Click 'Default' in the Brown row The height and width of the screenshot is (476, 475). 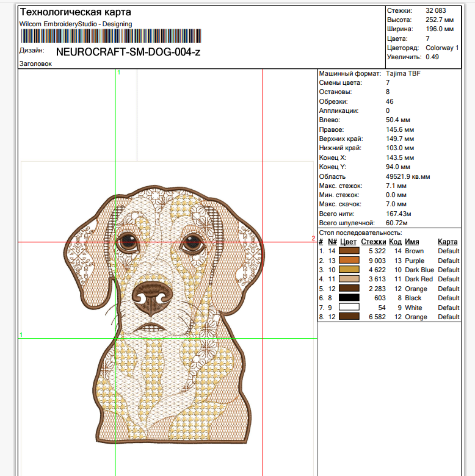click(449, 251)
